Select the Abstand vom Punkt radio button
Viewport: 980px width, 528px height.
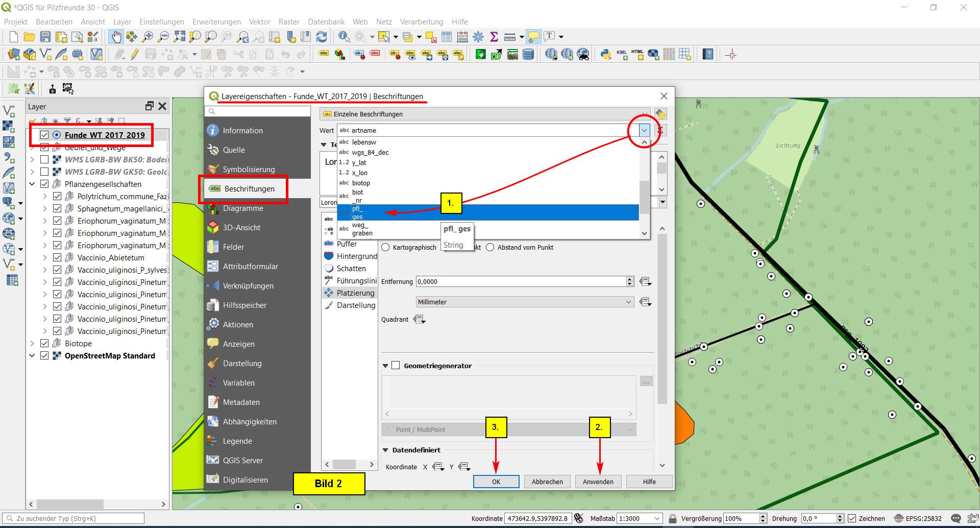491,247
